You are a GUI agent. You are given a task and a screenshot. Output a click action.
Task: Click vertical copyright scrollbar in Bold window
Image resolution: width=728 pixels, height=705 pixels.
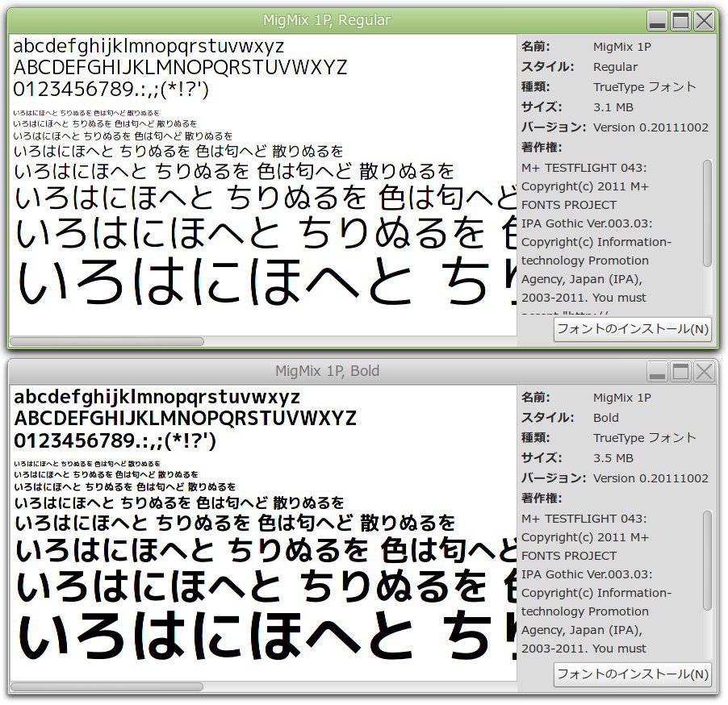707,560
